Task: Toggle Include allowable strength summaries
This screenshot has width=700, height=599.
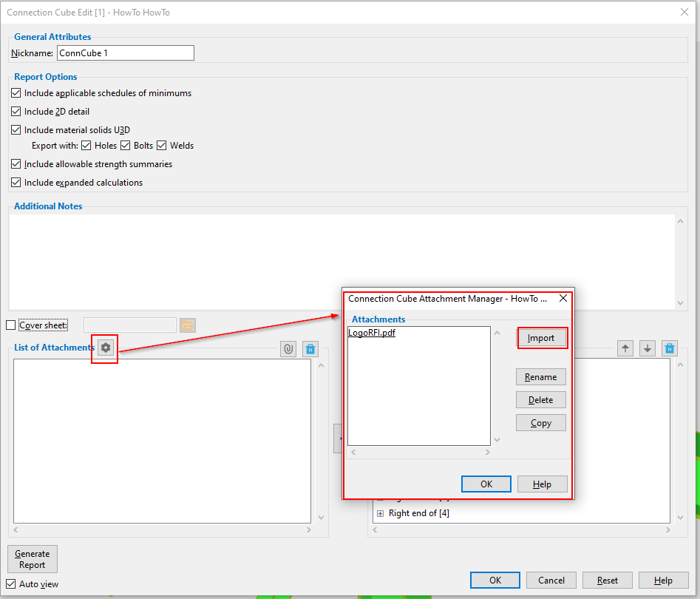Action: (16, 164)
